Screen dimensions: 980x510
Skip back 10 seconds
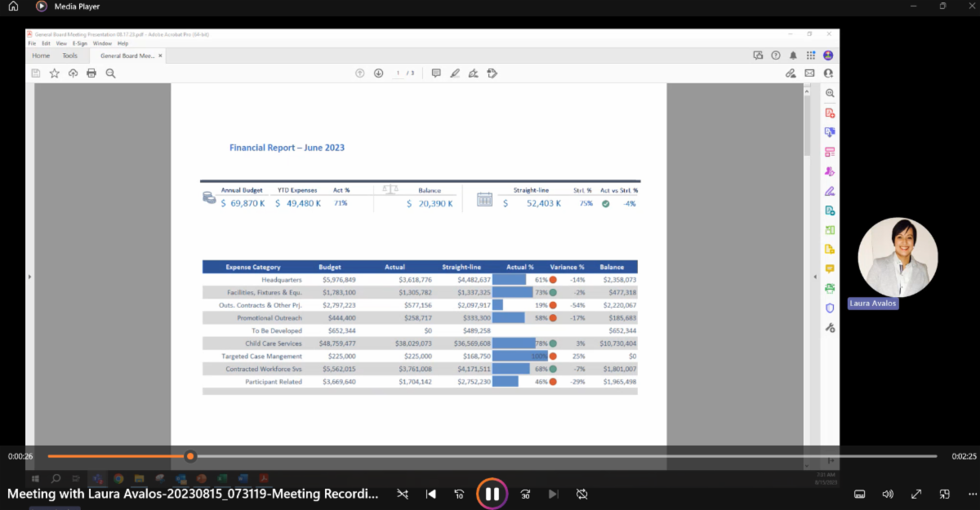(x=459, y=494)
